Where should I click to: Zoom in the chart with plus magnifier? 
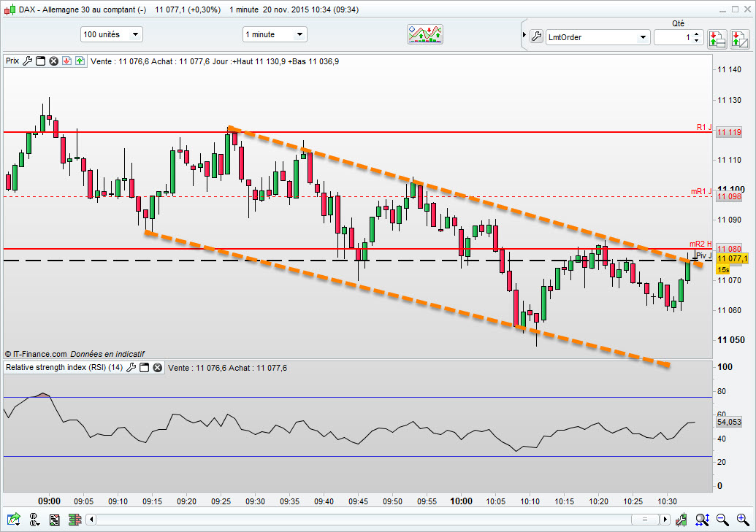pyautogui.click(x=743, y=520)
